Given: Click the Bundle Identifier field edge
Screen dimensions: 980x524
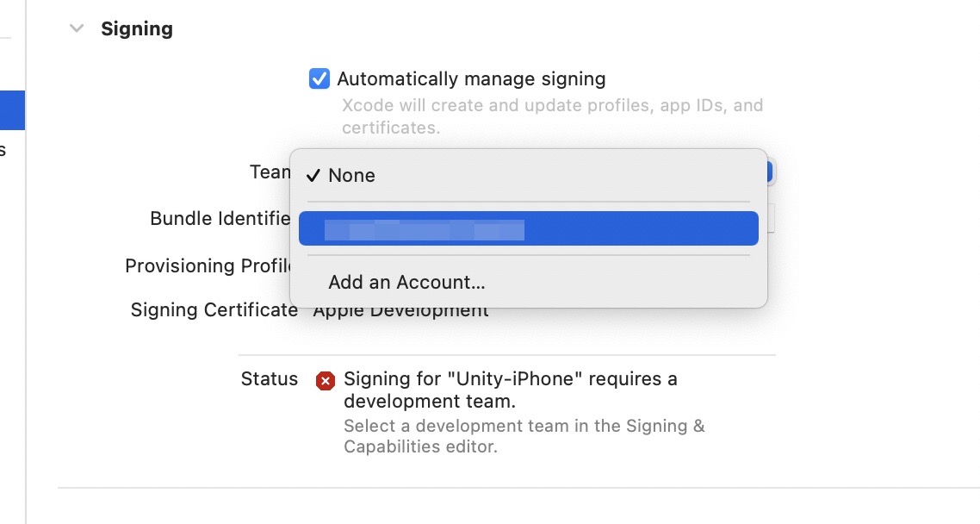Looking at the screenshot, I should point(771,218).
